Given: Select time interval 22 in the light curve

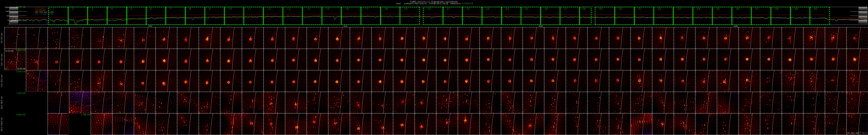Looking at the screenshot, I should (x=472, y=16).
